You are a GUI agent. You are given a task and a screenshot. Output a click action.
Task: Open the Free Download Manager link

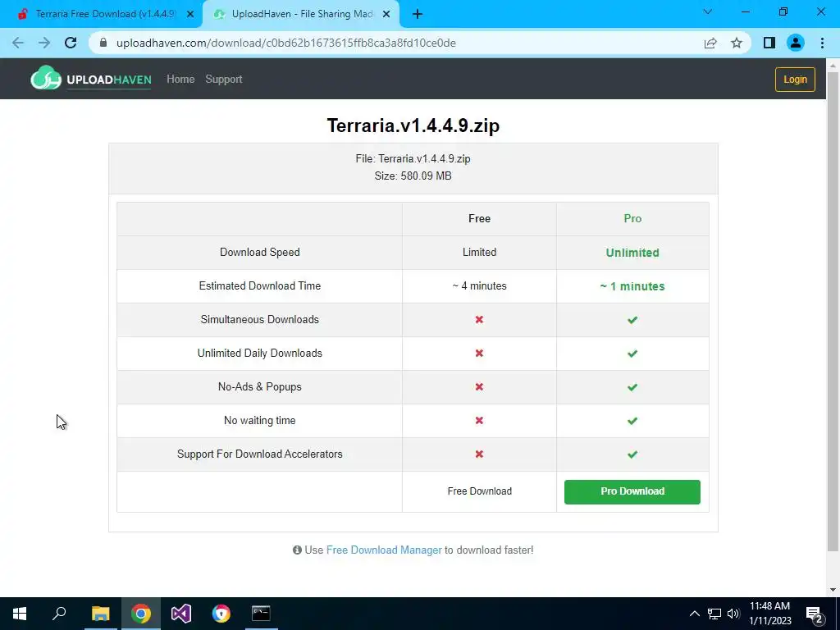pos(384,550)
